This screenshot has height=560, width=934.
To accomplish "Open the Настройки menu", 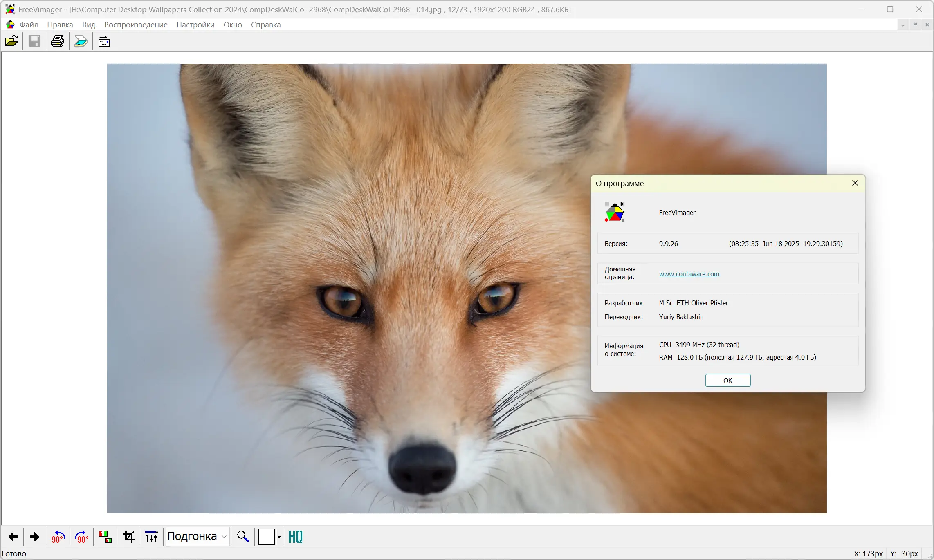I will pyautogui.click(x=195, y=25).
